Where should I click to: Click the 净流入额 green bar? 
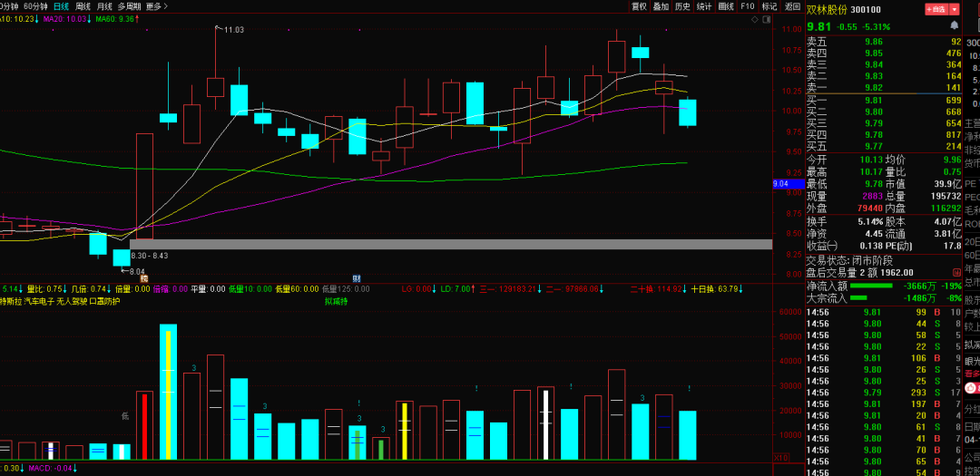tap(873, 287)
